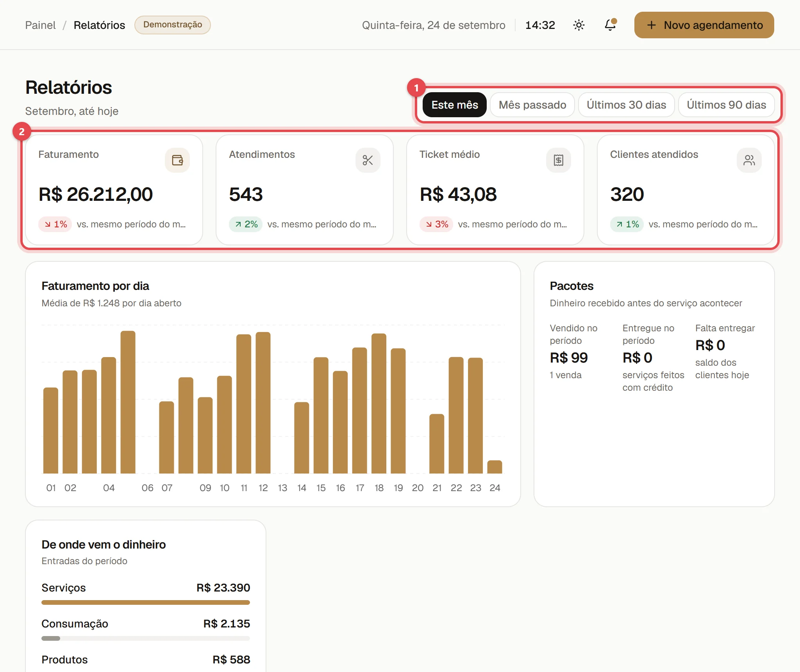
Task: Click the '18' day label on chart axis
Action: click(379, 488)
